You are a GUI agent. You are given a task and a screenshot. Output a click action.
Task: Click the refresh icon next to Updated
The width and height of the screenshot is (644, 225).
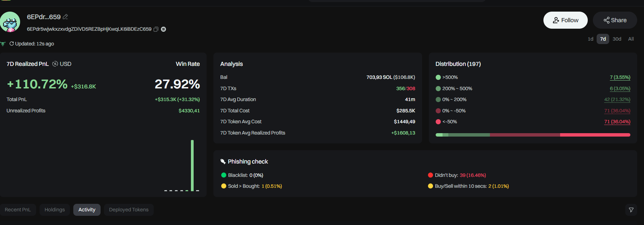point(12,44)
